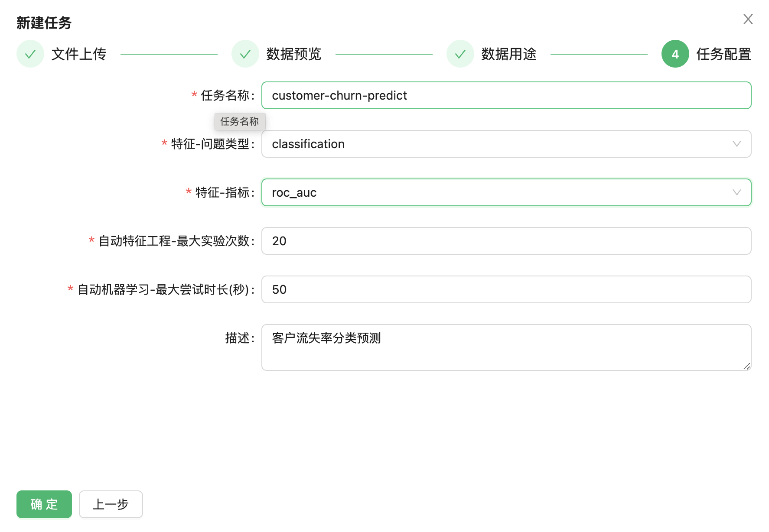Click chevron arrow in 特征-指标 dropdown
This screenshot has width=769, height=532.
(736, 192)
